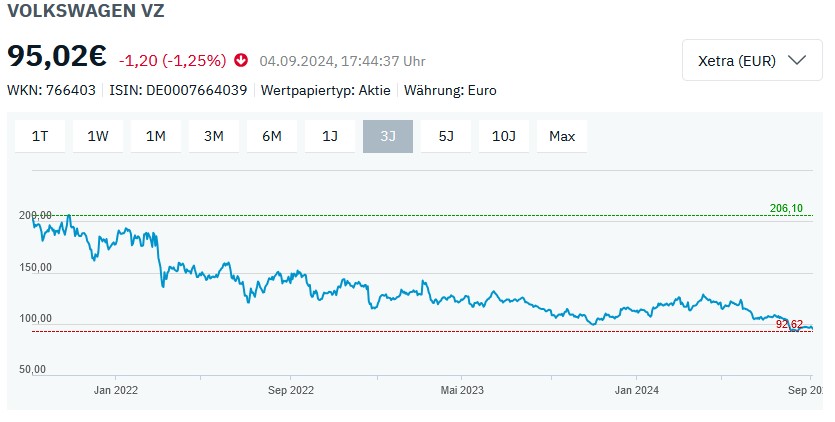835x422 pixels.
Task: Click the current price 95,02€
Action: pos(58,56)
